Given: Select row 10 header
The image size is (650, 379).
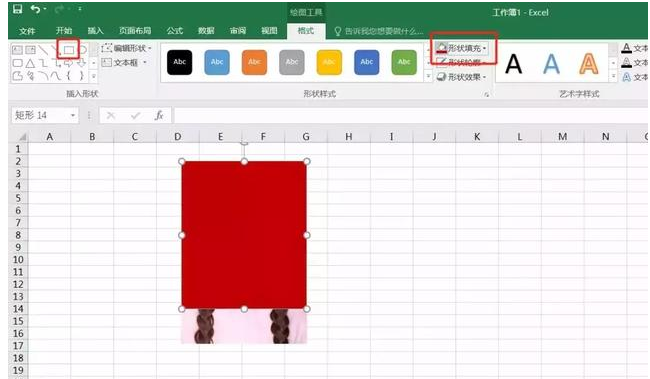Looking at the screenshot, I should coord(18,260).
